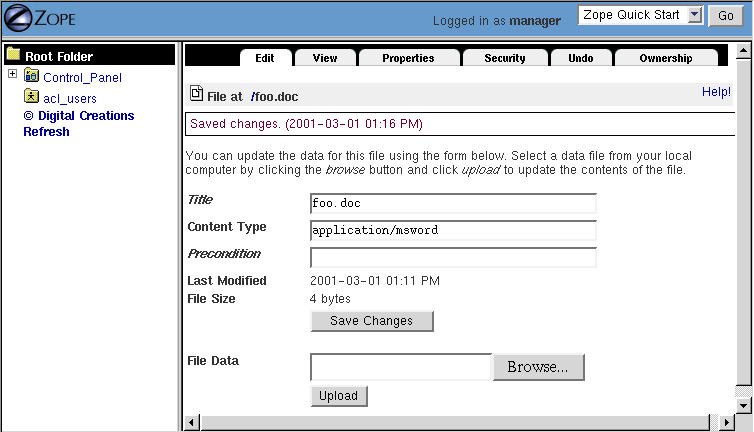Click the Browse... file button
Screen dimensions: 754x432
pyautogui.click(x=538, y=367)
